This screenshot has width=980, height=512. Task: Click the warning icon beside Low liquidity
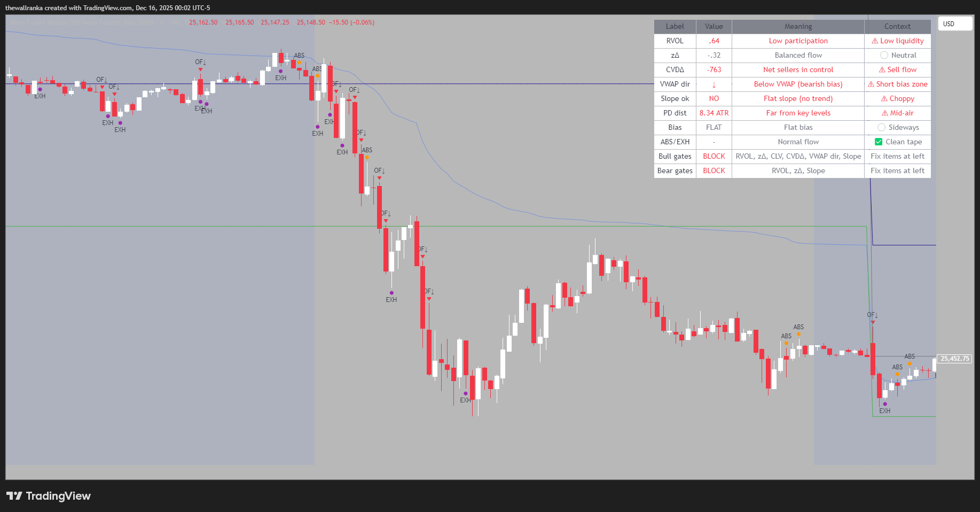[875, 41]
